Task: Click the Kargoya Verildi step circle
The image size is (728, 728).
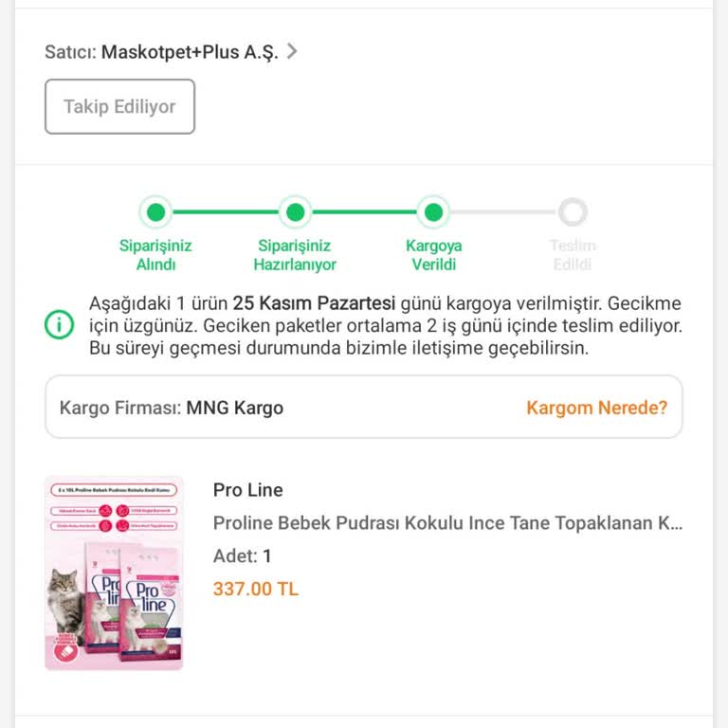Action: point(433,211)
